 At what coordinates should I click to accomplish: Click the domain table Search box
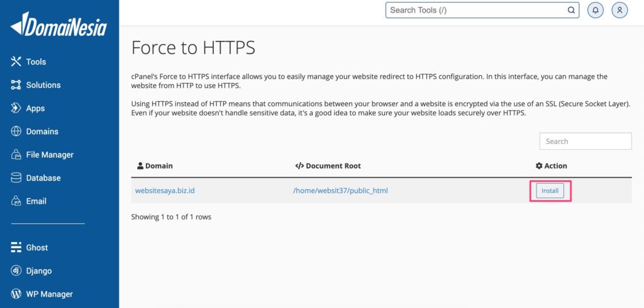click(x=585, y=141)
